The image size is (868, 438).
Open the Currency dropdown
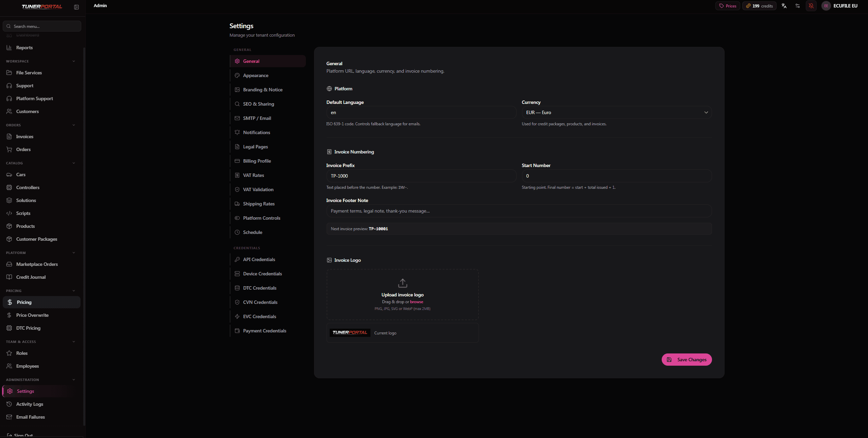pyautogui.click(x=617, y=112)
